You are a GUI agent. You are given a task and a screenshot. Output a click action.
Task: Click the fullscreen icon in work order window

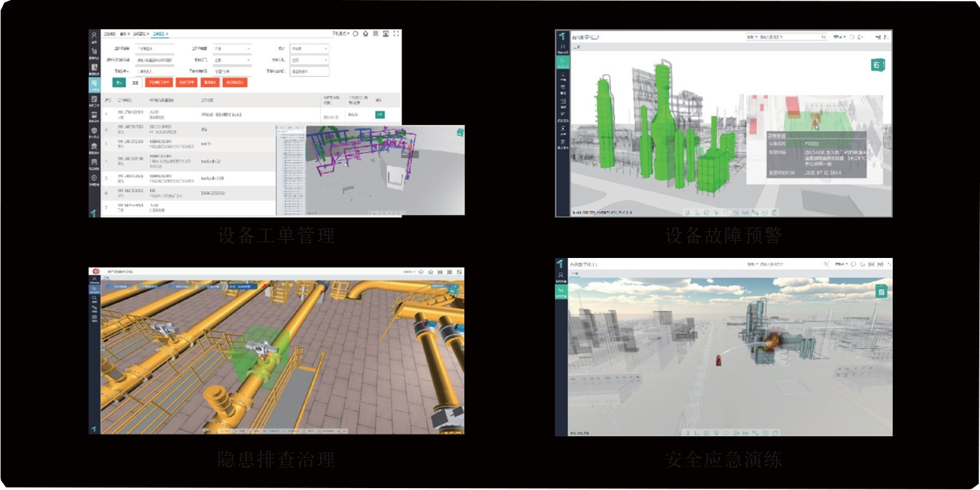pyautogui.click(x=396, y=34)
